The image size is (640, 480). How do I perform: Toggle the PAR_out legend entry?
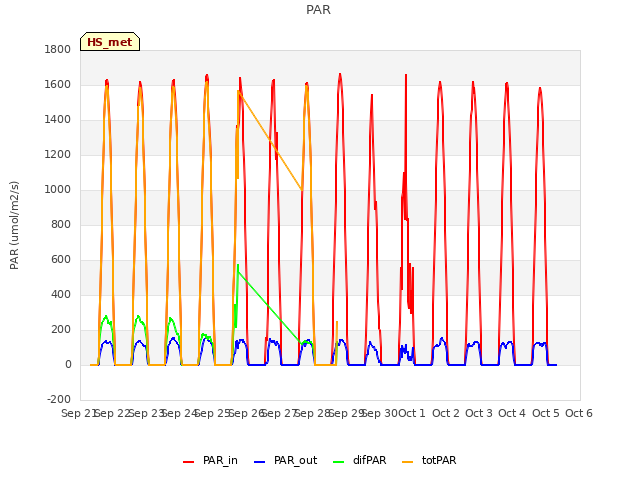(285, 460)
